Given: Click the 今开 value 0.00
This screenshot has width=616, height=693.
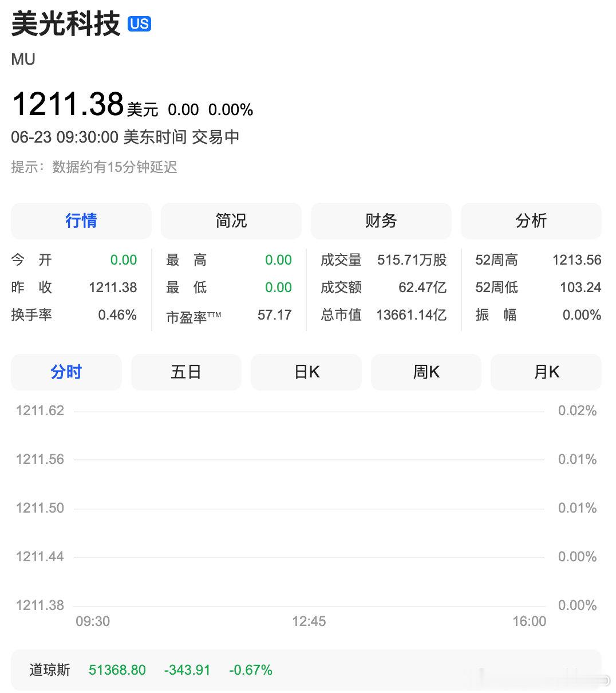Looking at the screenshot, I should point(124,260).
